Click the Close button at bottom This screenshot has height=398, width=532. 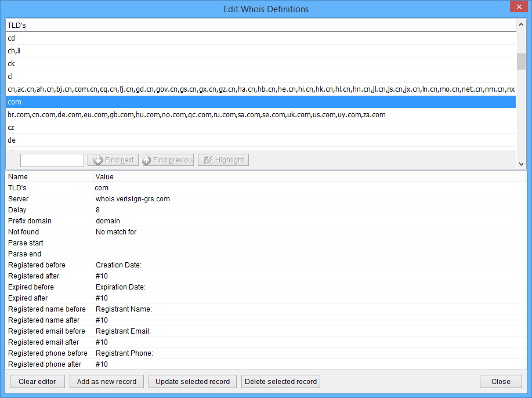(x=501, y=382)
